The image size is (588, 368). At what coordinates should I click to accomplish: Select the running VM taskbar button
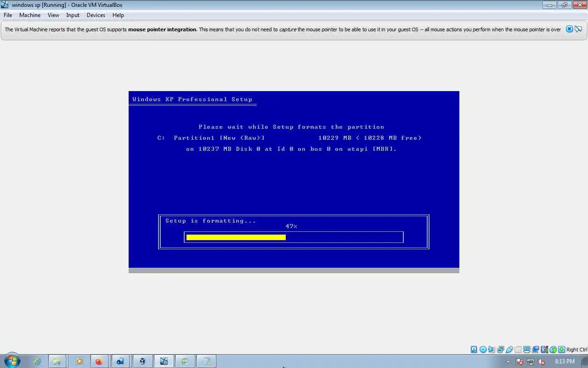point(164,362)
